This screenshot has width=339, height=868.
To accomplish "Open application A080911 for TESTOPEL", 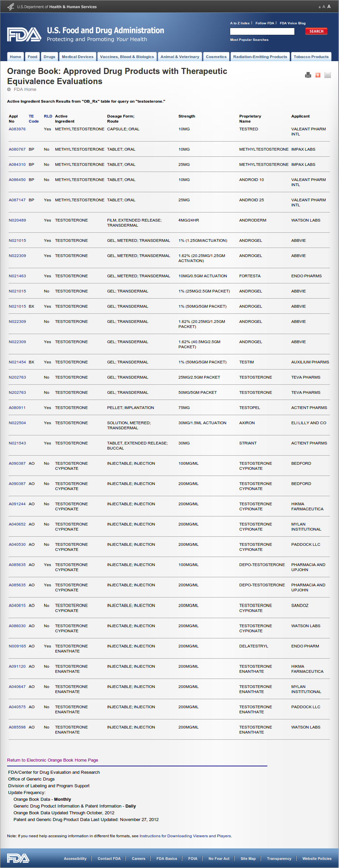I will (x=17, y=408).
